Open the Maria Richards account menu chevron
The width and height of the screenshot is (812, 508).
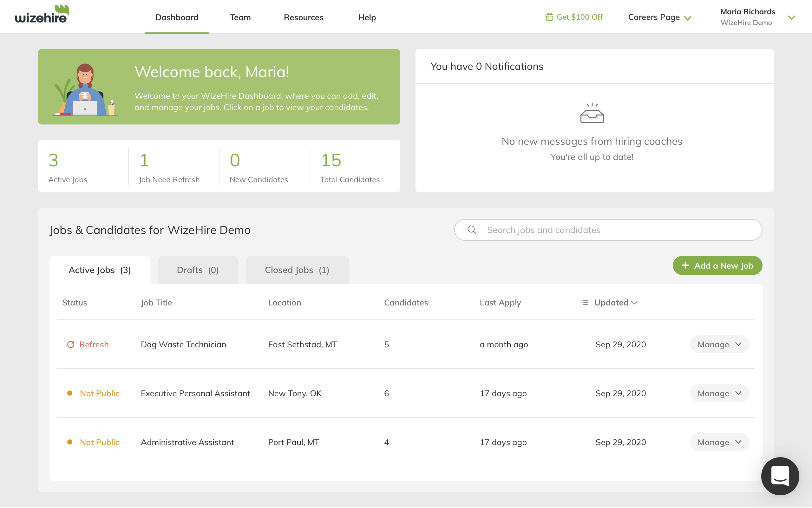(791, 18)
